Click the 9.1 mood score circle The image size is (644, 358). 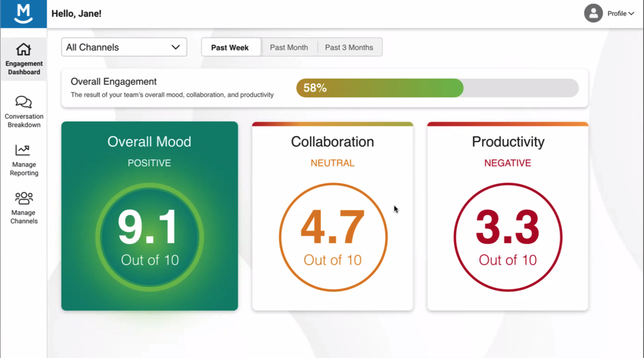click(149, 237)
